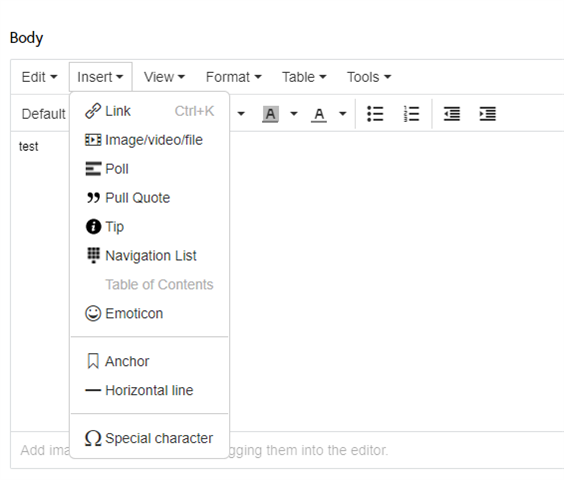
Task: Open the Default style dropdown
Action: (43, 114)
